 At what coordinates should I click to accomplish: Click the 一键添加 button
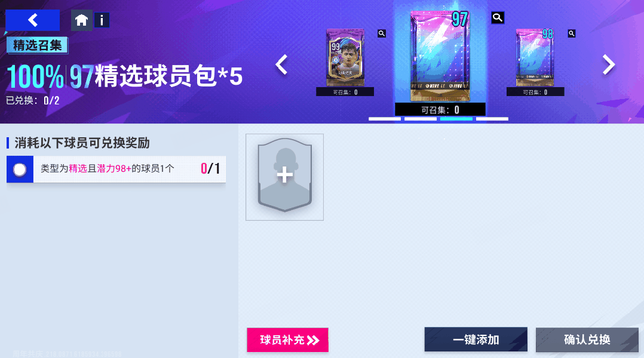click(476, 340)
